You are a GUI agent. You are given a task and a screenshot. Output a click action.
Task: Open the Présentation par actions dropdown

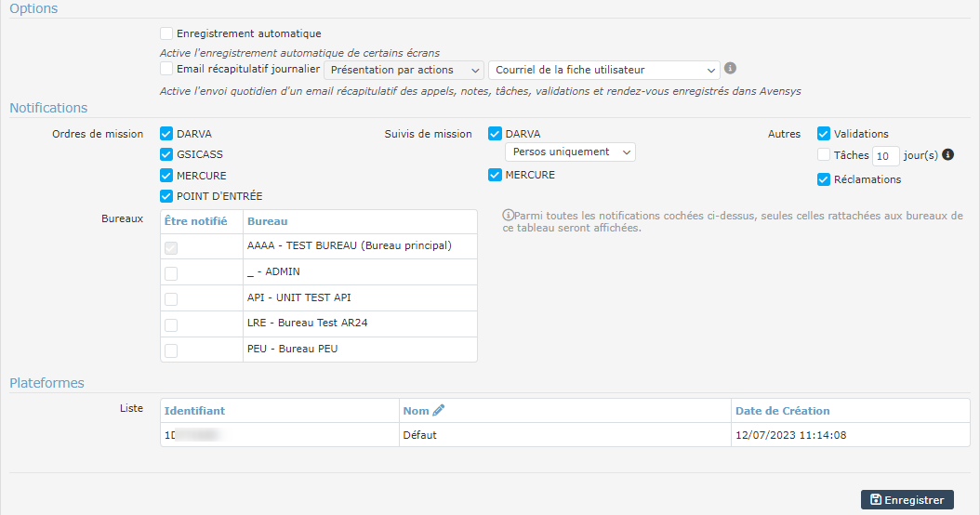coord(404,70)
